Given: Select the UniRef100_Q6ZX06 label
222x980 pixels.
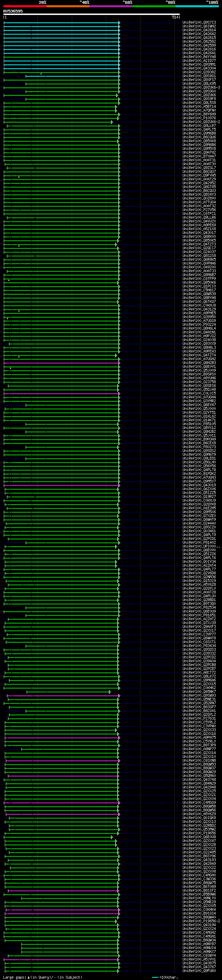Looking at the screenshot, I should click(199, 489).
